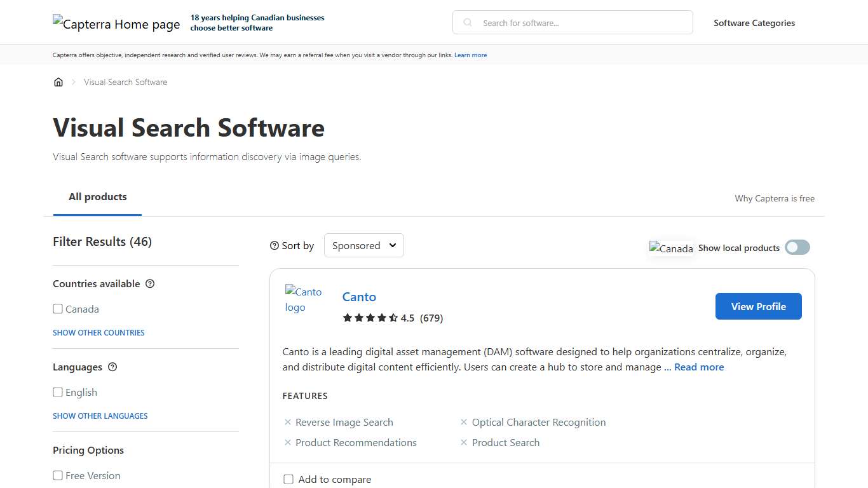
Task: Click the help icon beside Countries available
Action: coord(149,283)
